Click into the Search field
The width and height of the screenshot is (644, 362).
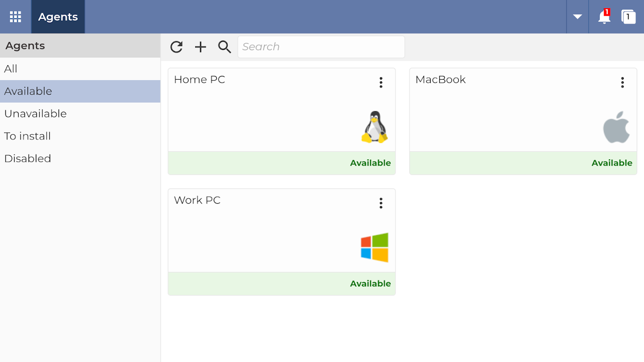click(321, 47)
